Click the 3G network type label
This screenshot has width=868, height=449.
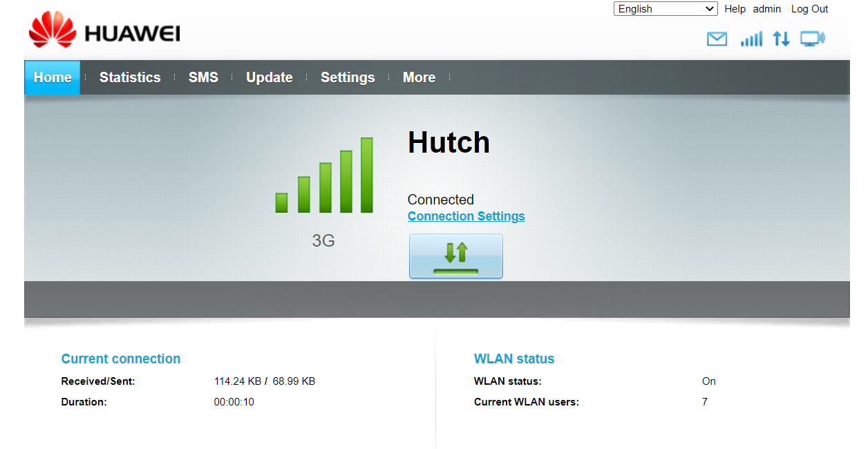tap(323, 241)
